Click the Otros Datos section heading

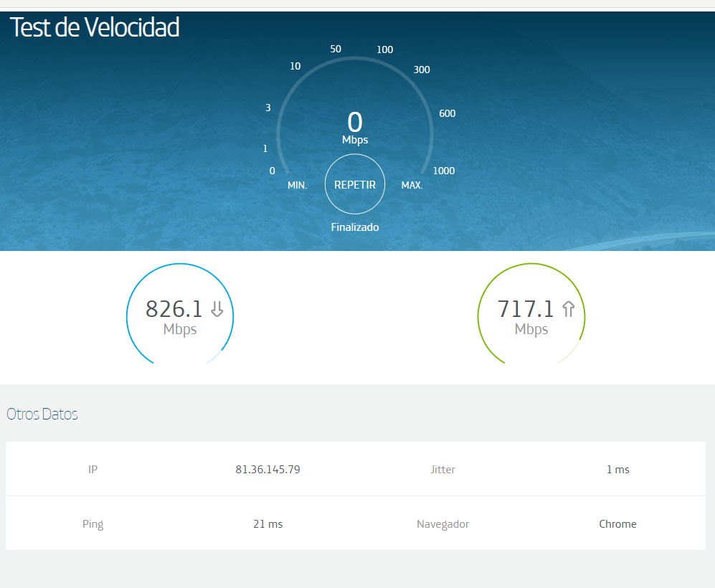42,414
